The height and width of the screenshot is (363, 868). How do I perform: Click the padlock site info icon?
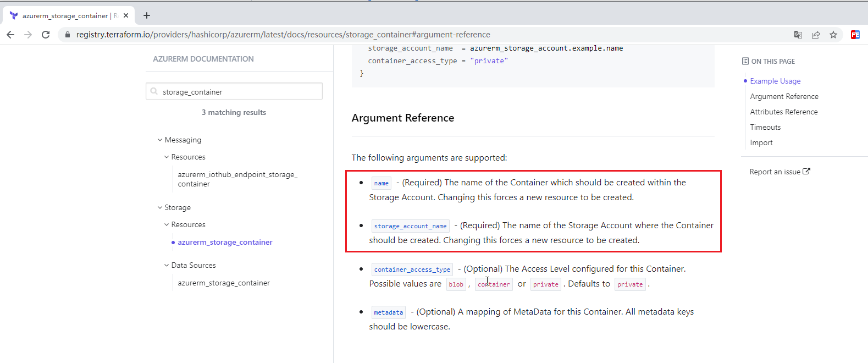click(x=68, y=35)
